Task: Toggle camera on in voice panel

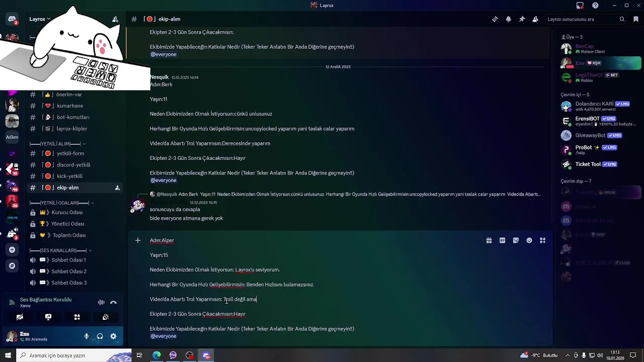Action: (20, 317)
